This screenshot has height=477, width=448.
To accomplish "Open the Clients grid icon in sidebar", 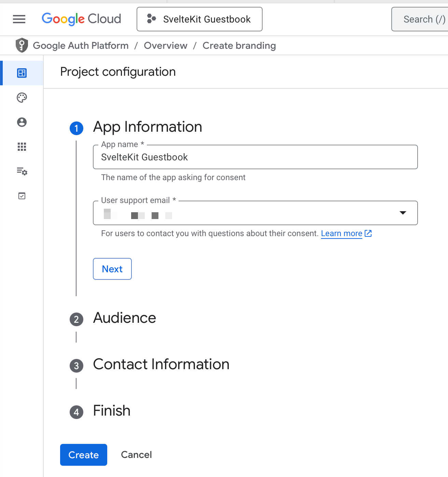I will click(x=22, y=147).
